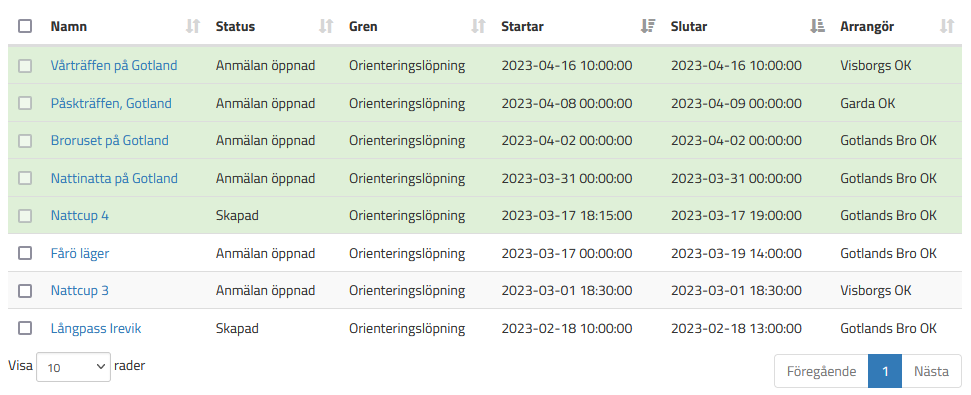This screenshot has width=971, height=395.
Task: Open the Broruset på Gotland link
Action: pos(110,141)
